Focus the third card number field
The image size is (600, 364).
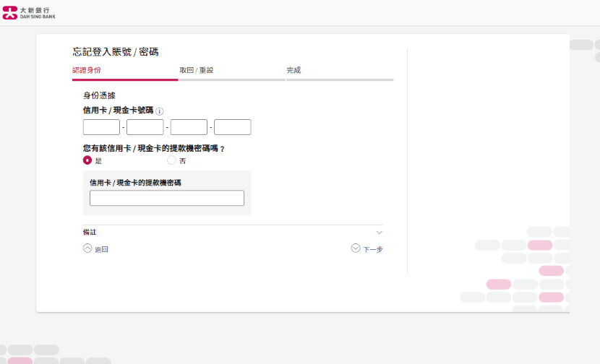click(189, 127)
